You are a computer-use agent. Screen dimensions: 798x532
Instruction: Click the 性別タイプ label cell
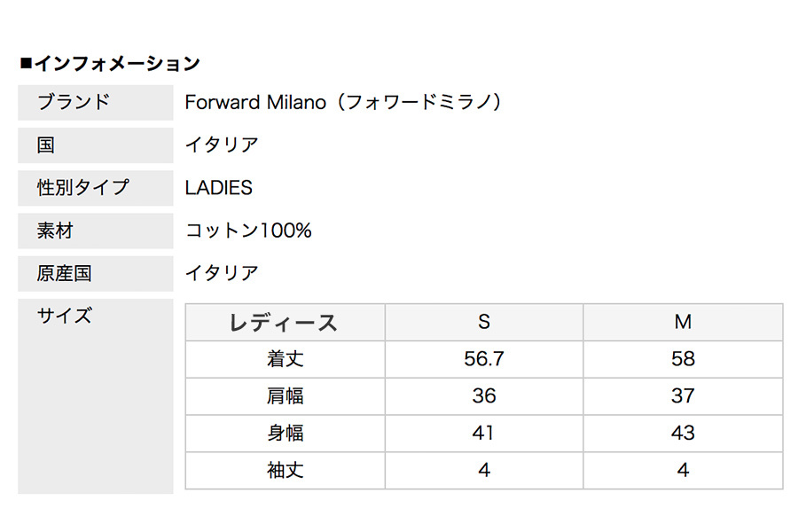[96, 188]
